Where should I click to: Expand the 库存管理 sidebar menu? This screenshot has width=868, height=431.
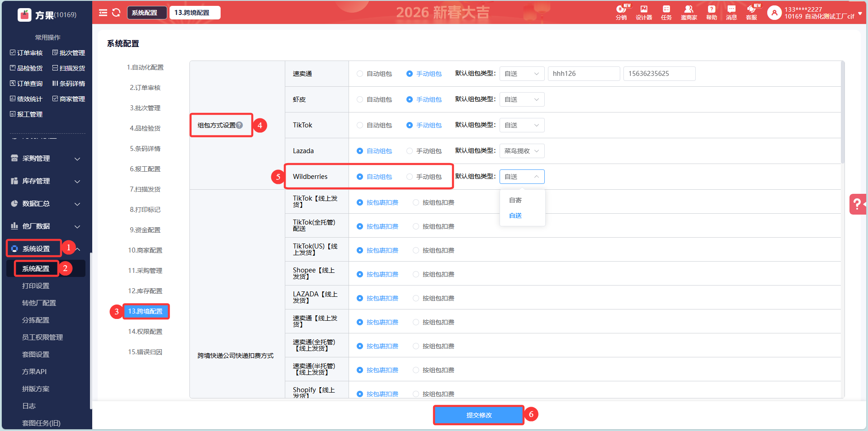tap(45, 181)
